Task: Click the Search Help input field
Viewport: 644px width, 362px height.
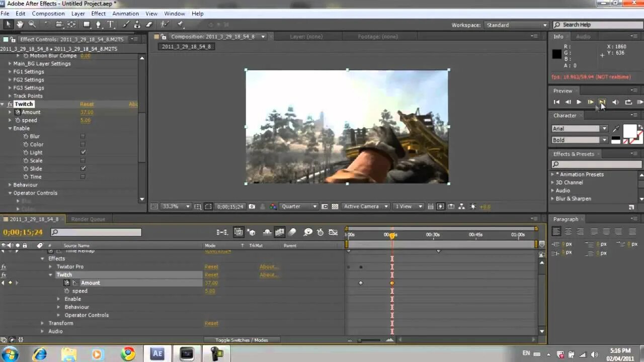Action: [x=597, y=25]
